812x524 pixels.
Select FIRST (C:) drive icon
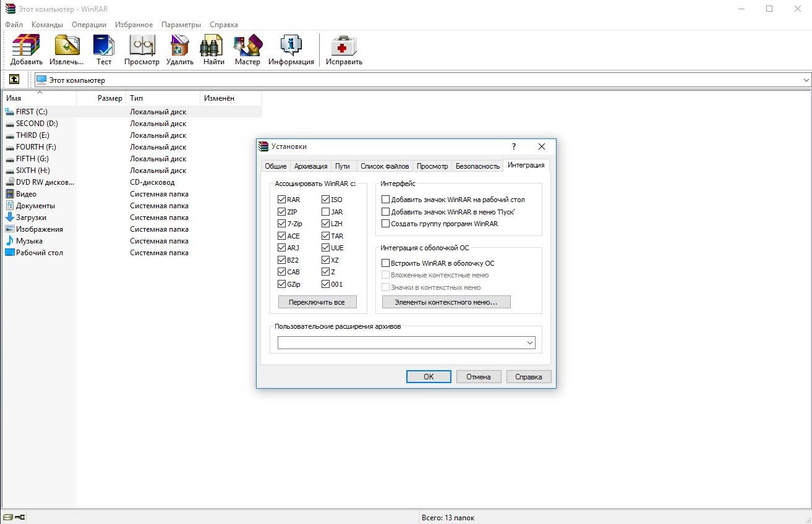click(x=9, y=112)
